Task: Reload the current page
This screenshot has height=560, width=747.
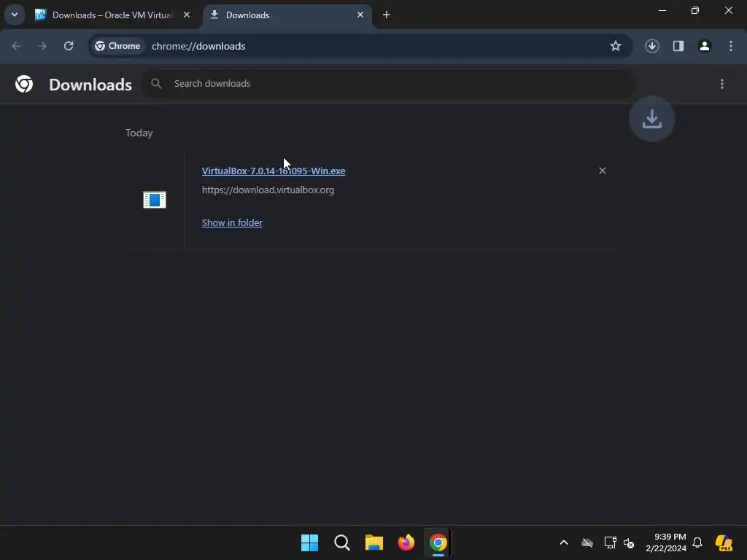Action: pyautogui.click(x=69, y=46)
